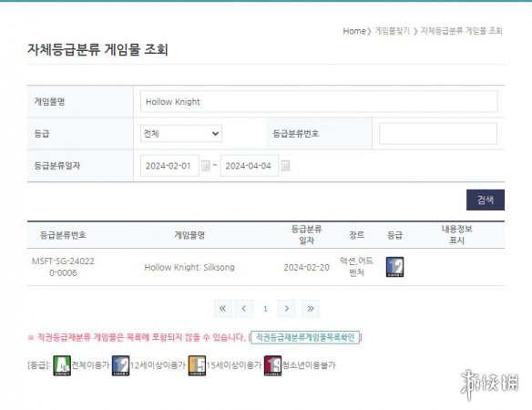Open the 직권등급재분류게임물목록확인 link
532x410 pixels.
pyautogui.click(x=305, y=337)
